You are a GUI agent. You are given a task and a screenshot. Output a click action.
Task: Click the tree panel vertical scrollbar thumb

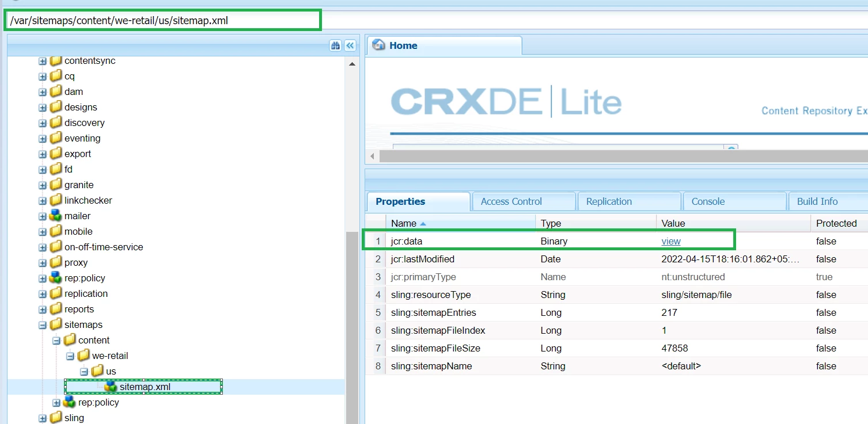(x=351, y=327)
